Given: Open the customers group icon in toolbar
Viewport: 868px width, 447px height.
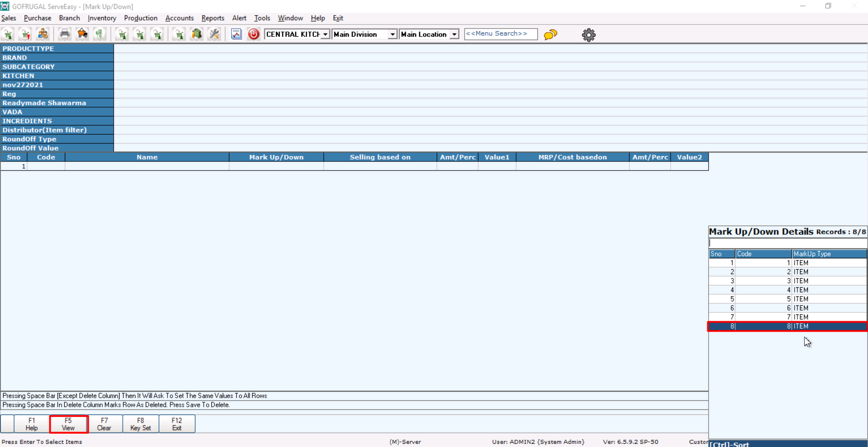Looking at the screenshot, I should pos(43,34).
